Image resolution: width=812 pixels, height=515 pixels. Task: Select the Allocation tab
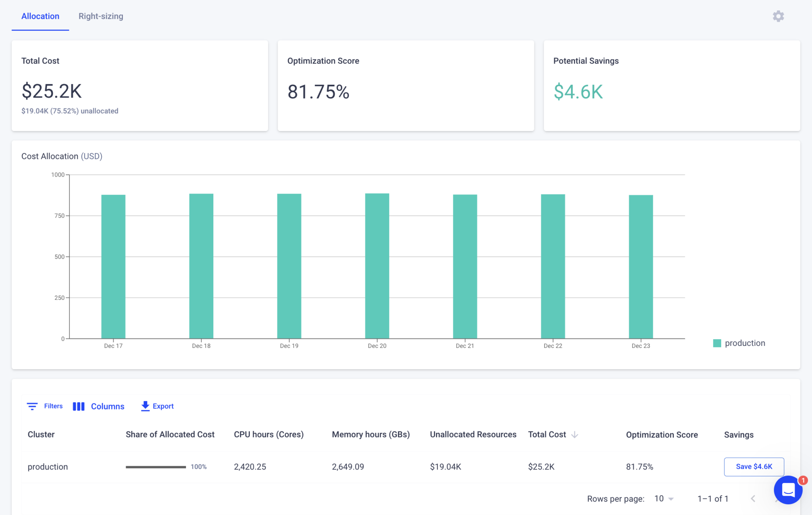40,16
